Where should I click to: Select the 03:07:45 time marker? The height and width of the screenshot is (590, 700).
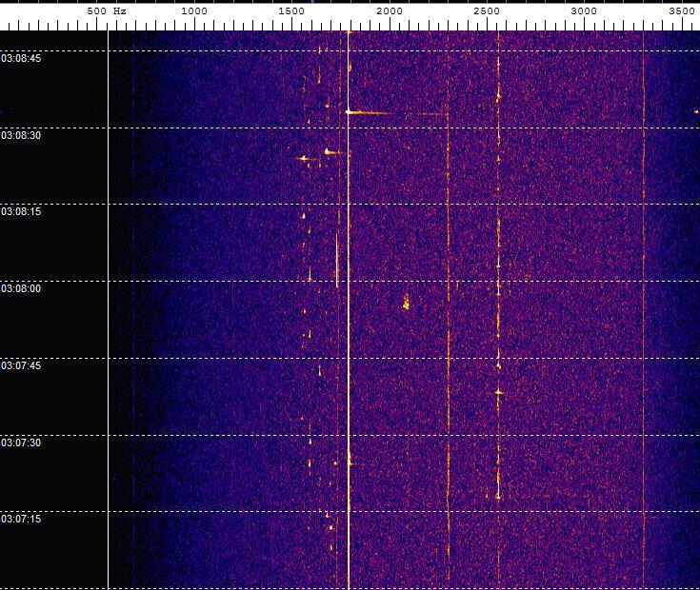(21, 365)
